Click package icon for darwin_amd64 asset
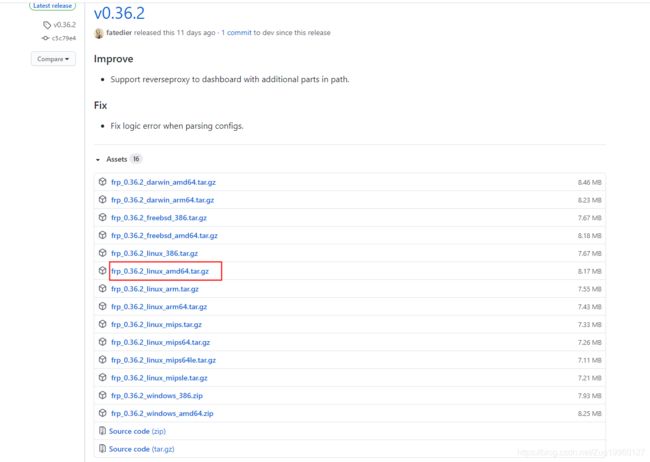 coord(102,182)
